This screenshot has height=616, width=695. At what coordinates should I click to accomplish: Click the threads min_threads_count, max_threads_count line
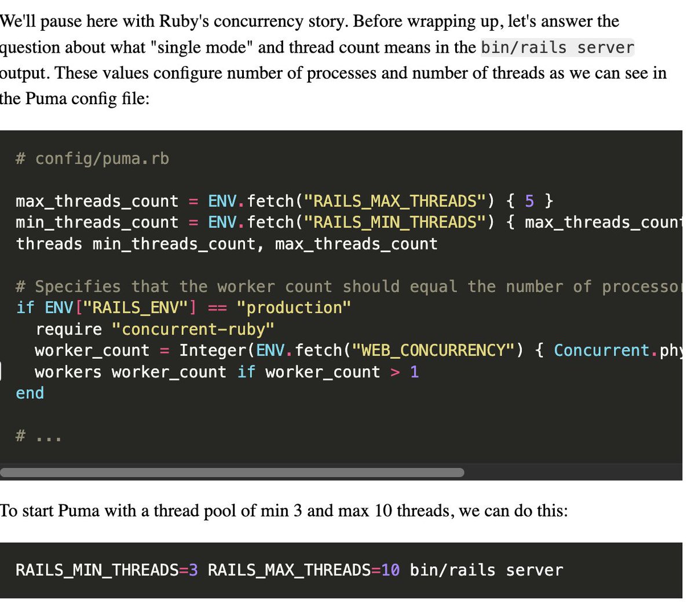click(x=226, y=244)
